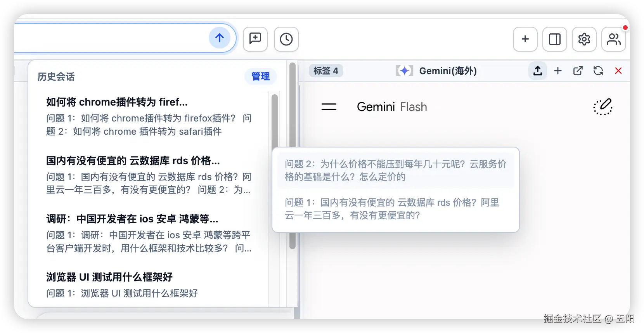Open the users account icon
Screen dimensions: 644x333
614,39
